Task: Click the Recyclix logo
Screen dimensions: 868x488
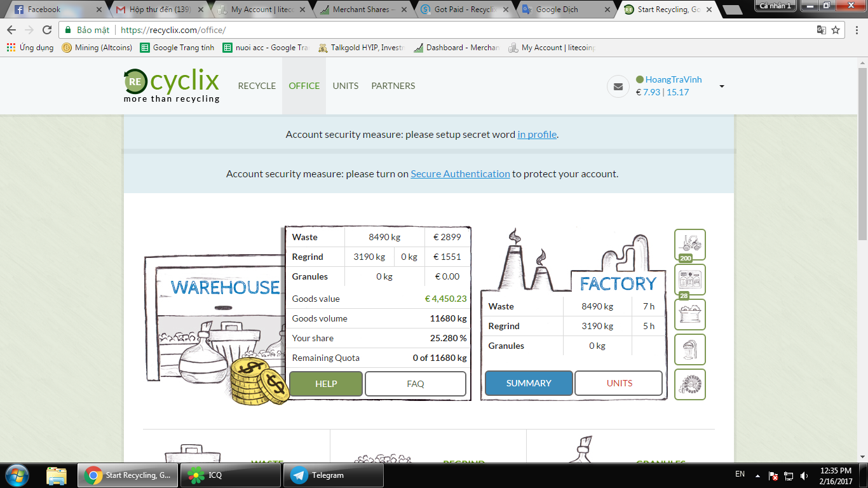Action: point(172,85)
